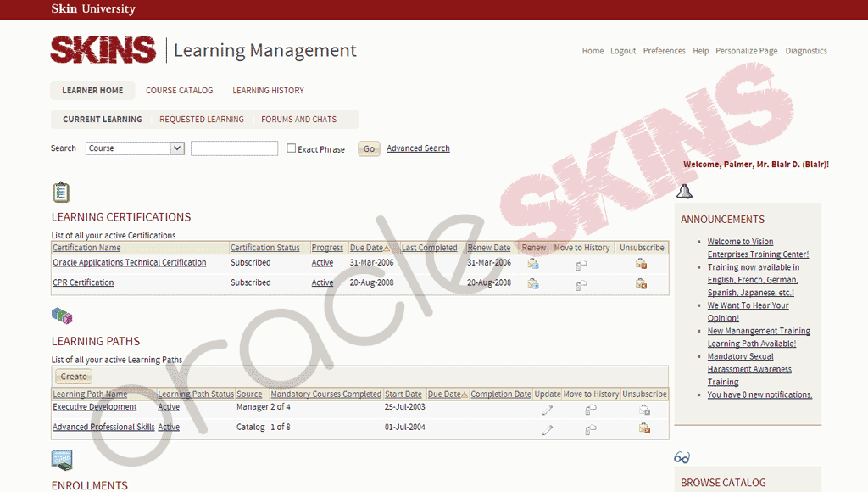The width and height of the screenshot is (868, 492).
Task: Click Renew icon for CPR Certification
Action: [x=533, y=283]
